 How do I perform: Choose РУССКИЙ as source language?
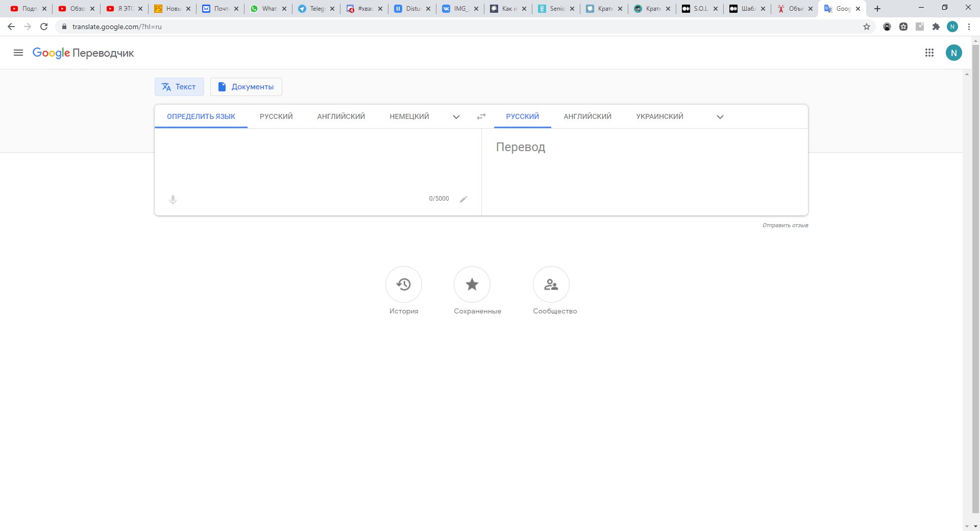pos(276,116)
